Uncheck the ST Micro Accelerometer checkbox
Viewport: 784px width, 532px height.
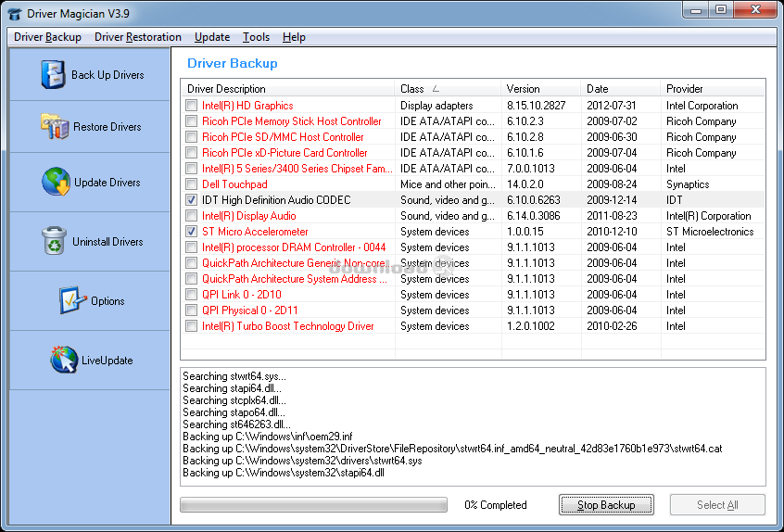(x=191, y=232)
